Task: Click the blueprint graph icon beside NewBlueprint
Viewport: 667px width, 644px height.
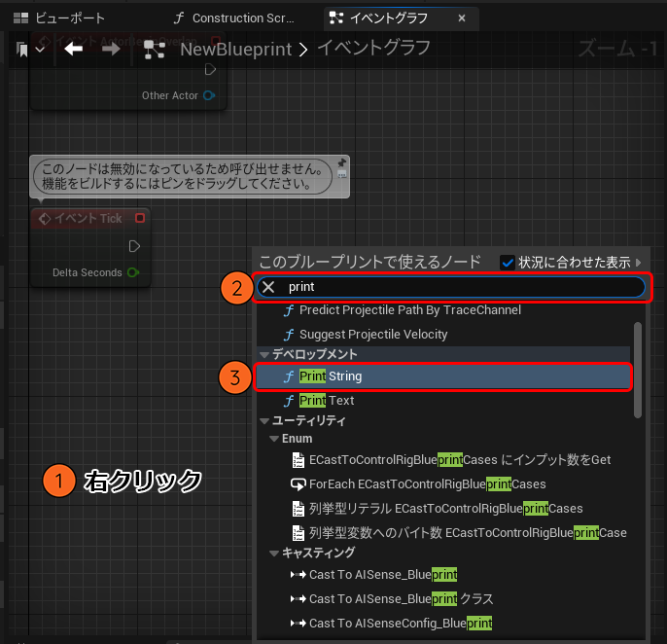Action: [155, 50]
